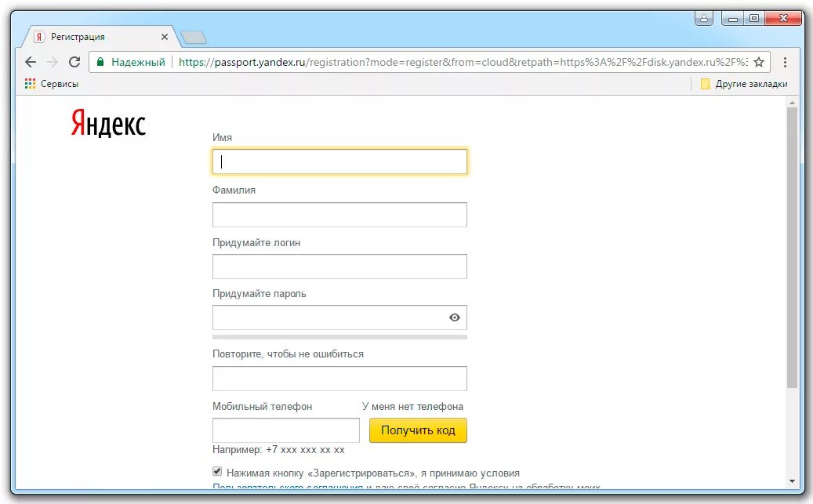Uncheck the agreement terms checkbox
The height and width of the screenshot is (504, 813).
[217, 471]
